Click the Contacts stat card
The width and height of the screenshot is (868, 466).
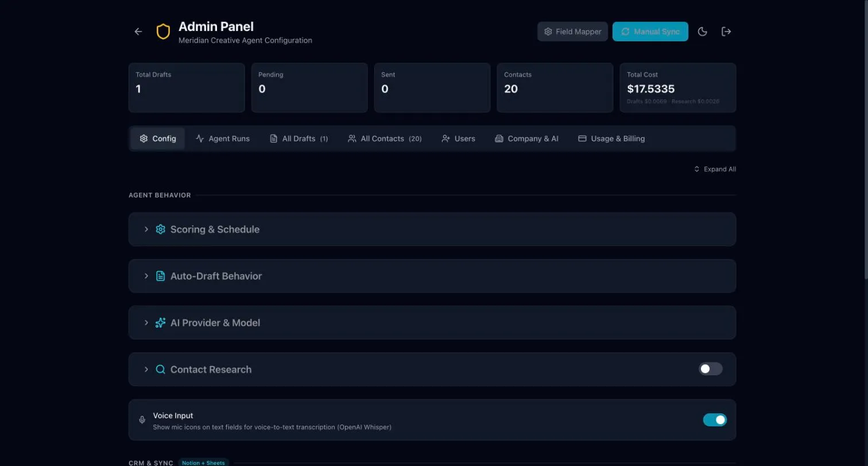[555, 87]
